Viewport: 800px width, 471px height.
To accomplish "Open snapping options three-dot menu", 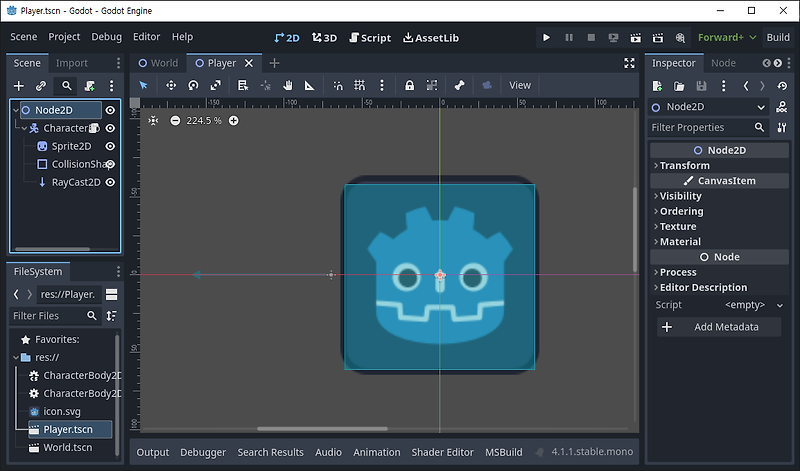I will coord(382,85).
